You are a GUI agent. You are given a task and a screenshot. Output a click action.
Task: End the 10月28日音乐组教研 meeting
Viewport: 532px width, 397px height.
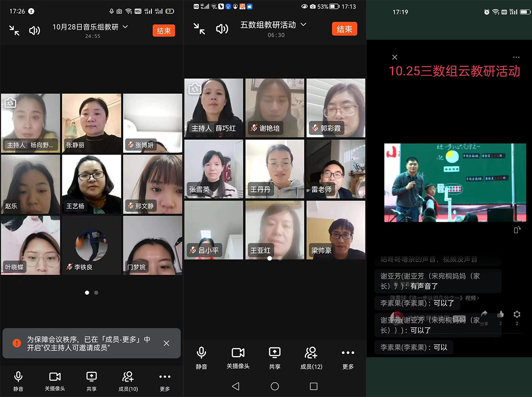click(164, 30)
